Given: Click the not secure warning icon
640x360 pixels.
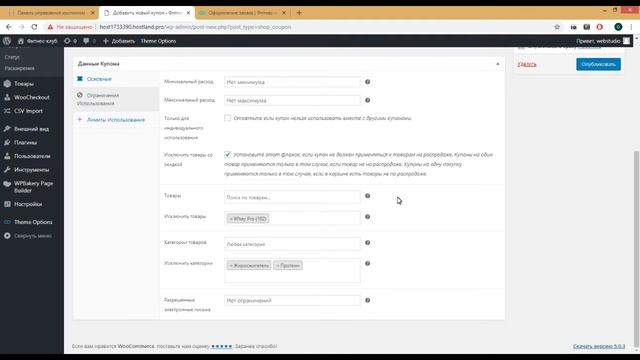Looking at the screenshot, I should (x=50, y=27).
